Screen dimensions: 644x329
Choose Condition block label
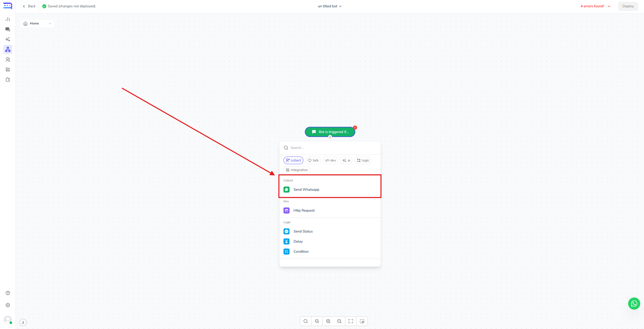[x=301, y=251]
